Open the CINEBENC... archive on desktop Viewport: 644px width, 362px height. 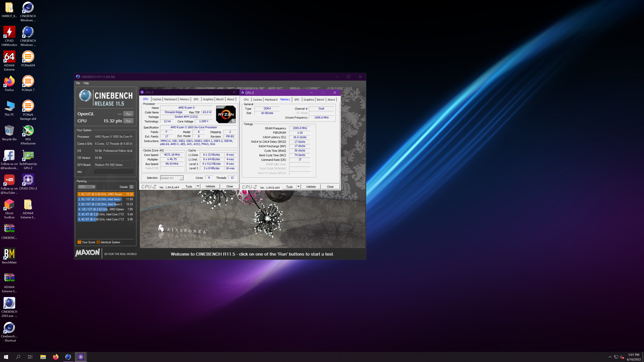[x=9, y=231]
